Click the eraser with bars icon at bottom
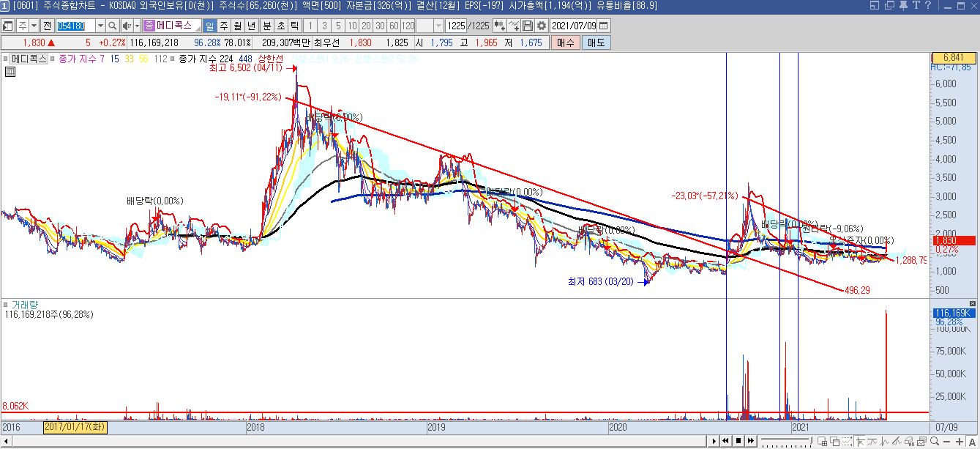 pyautogui.click(x=909, y=441)
